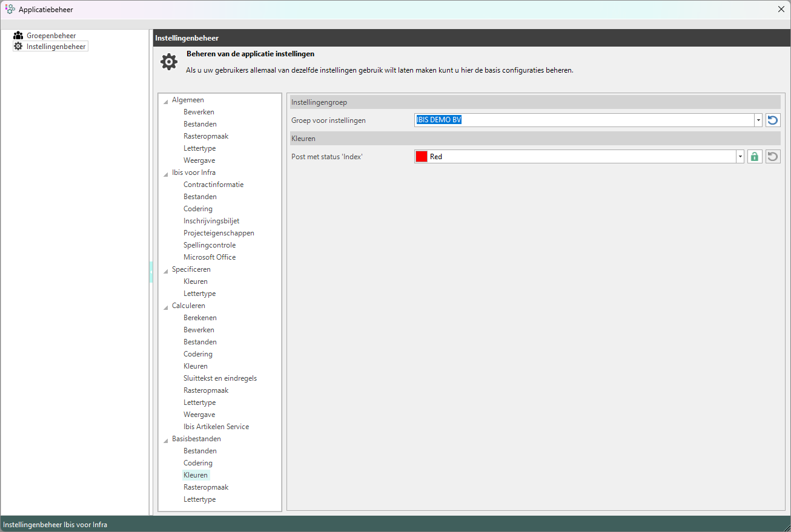Open Ibis Artikelen Service settings
Viewport: 791px width, 532px height.
click(216, 427)
